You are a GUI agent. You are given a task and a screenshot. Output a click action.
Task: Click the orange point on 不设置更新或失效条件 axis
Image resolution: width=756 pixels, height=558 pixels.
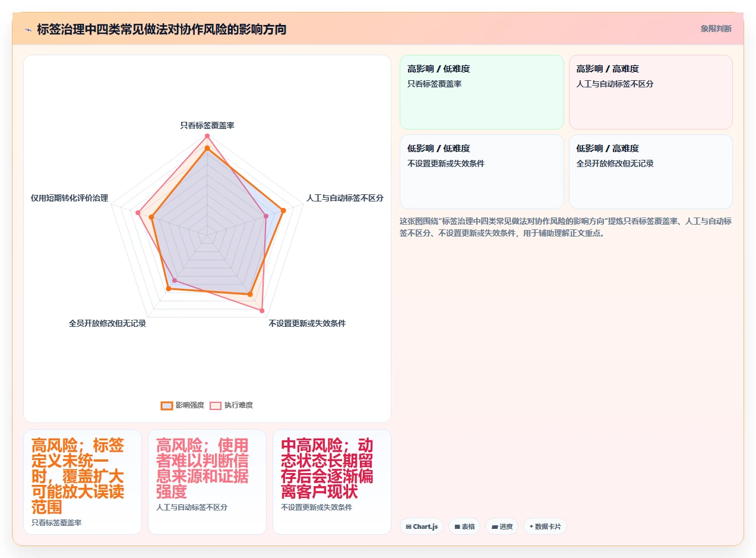click(x=250, y=294)
